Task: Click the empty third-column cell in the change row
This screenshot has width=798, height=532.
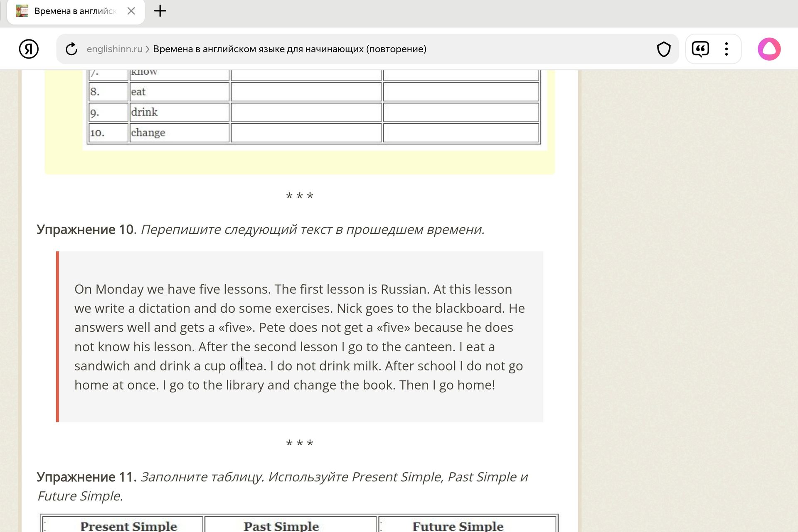Action: pyautogui.click(x=461, y=132)
